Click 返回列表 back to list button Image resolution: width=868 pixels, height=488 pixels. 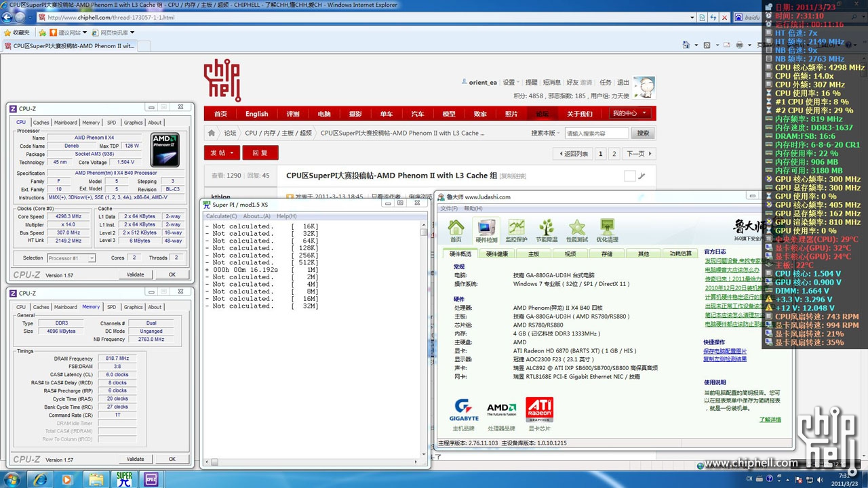(x=572, y=154)
